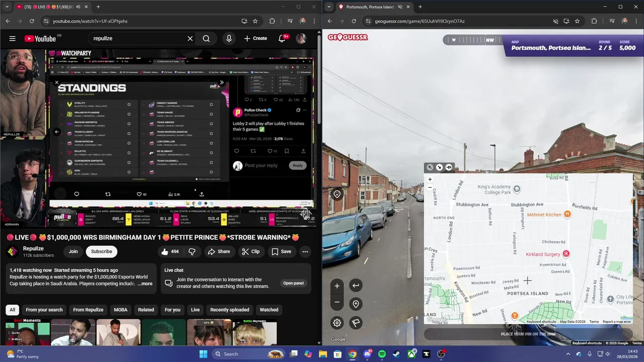Open Terms link on the guess map
Screen dimensions: 644x362
click(x=594, y=322)
